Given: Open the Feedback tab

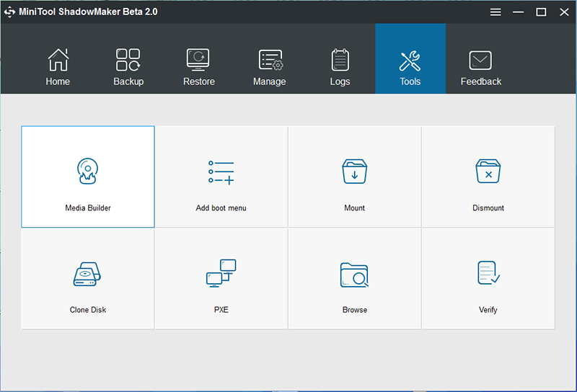Looking at the screenshot, I should (x=481, y=68).
